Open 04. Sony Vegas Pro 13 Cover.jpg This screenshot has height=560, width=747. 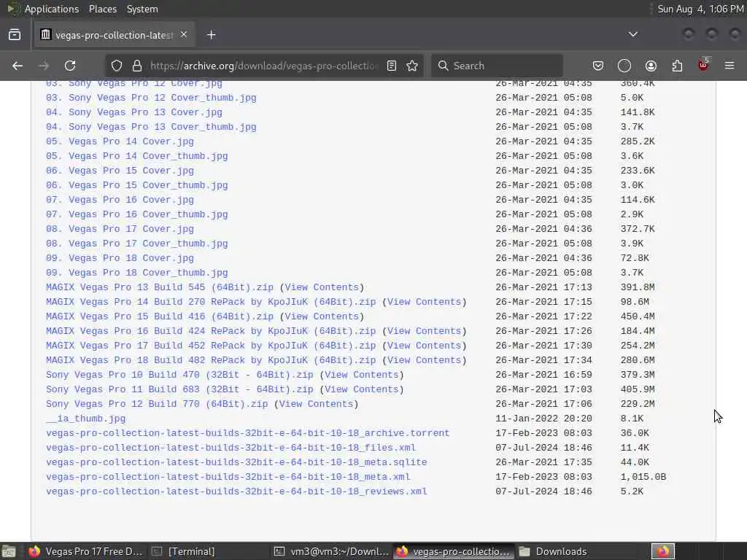[134, 112]
